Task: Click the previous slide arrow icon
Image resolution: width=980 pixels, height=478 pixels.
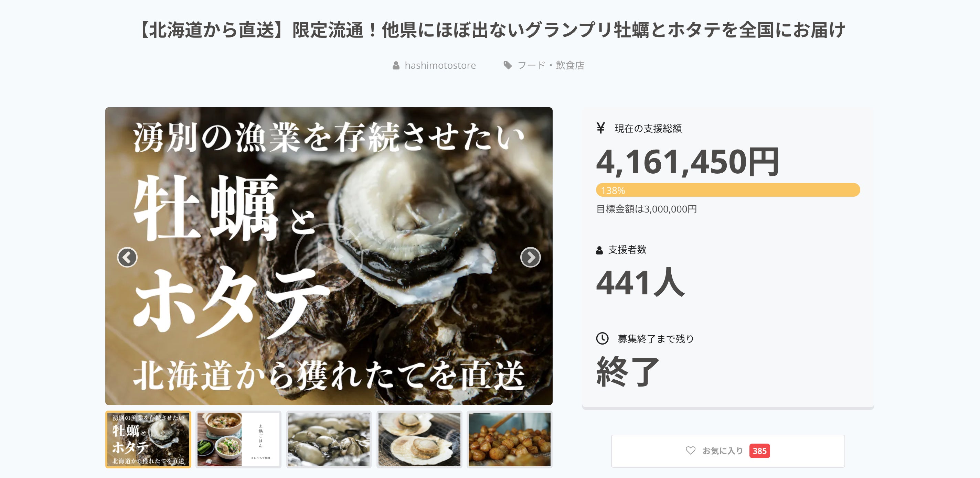Action: pos(127,258)
